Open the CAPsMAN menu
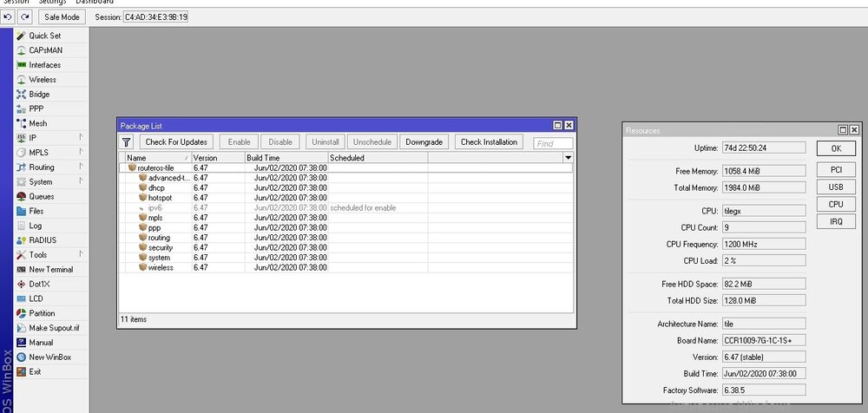Image resolution: width=868 pixels, height=413 pixels. tap(45, 50)
